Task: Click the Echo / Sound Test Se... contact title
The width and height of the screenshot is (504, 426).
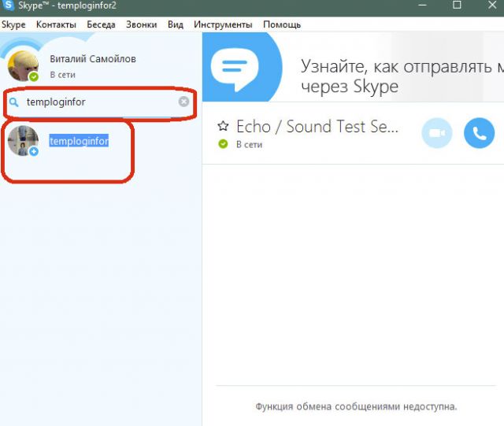Action: pyautogui.click(x=317, y=126)
